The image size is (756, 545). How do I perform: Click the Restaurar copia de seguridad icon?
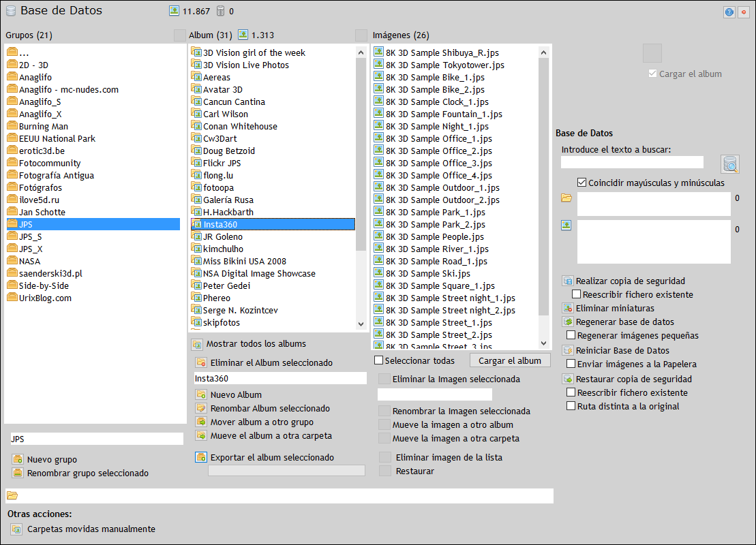pyautogui.click(x=568, y=379)
